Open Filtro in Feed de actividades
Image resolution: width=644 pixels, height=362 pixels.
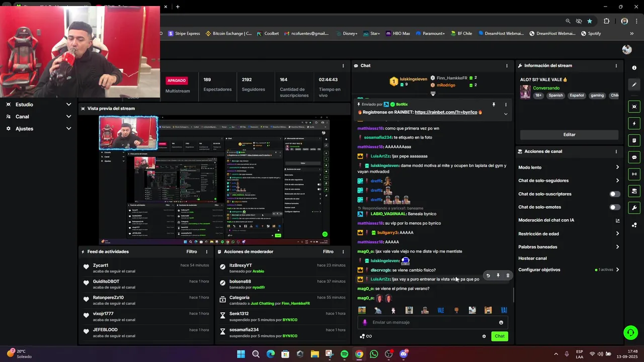(x=192, y=252)
